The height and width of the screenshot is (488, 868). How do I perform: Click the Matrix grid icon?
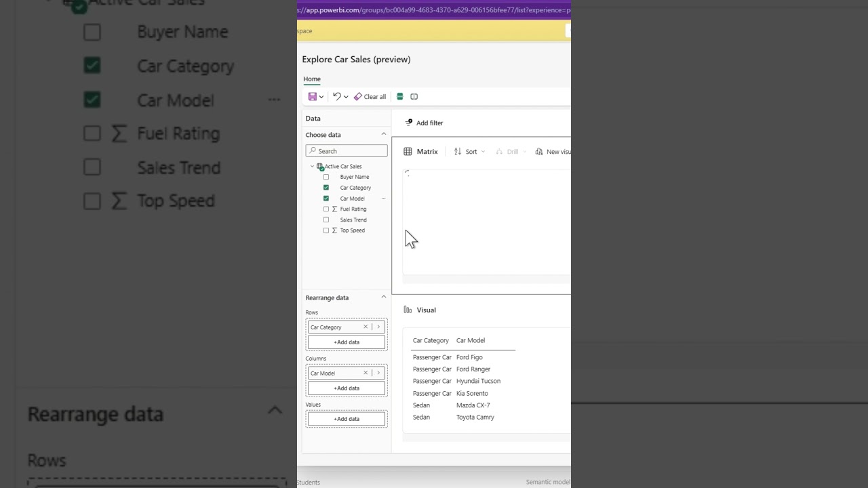pyautogui.click(x=408, y=152)
